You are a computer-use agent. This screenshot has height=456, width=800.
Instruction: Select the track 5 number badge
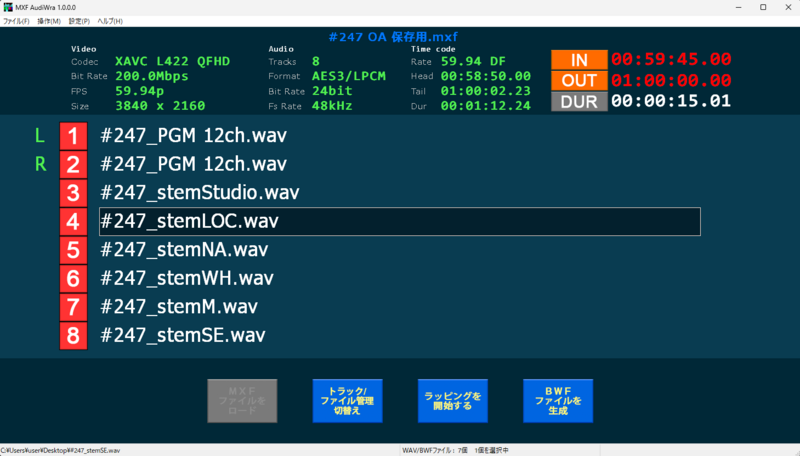(73, 250)
